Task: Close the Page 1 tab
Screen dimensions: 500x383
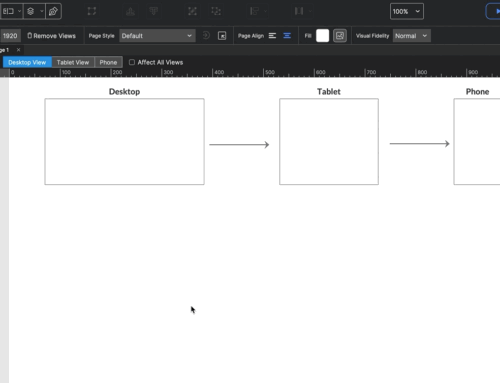Action: [x=19, y=50]
